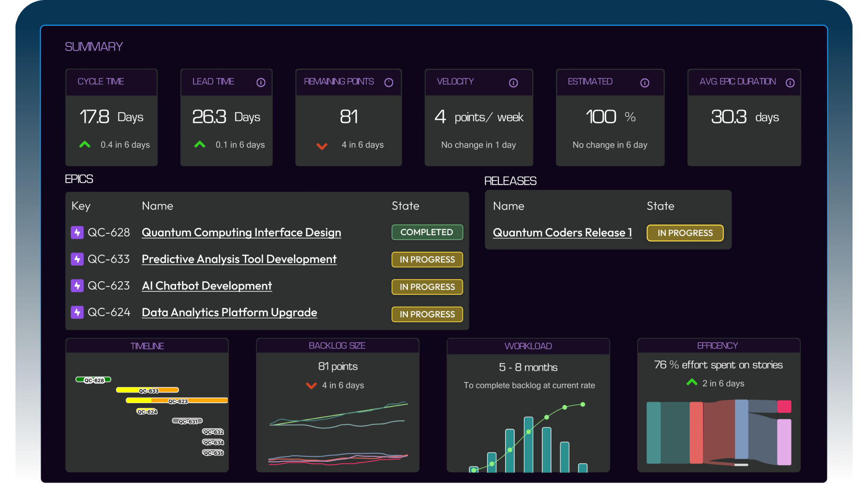Click the lightning epic icon beside QC-624
The width and height of the screenshot is (868, 484).
[x=77, y=313]
